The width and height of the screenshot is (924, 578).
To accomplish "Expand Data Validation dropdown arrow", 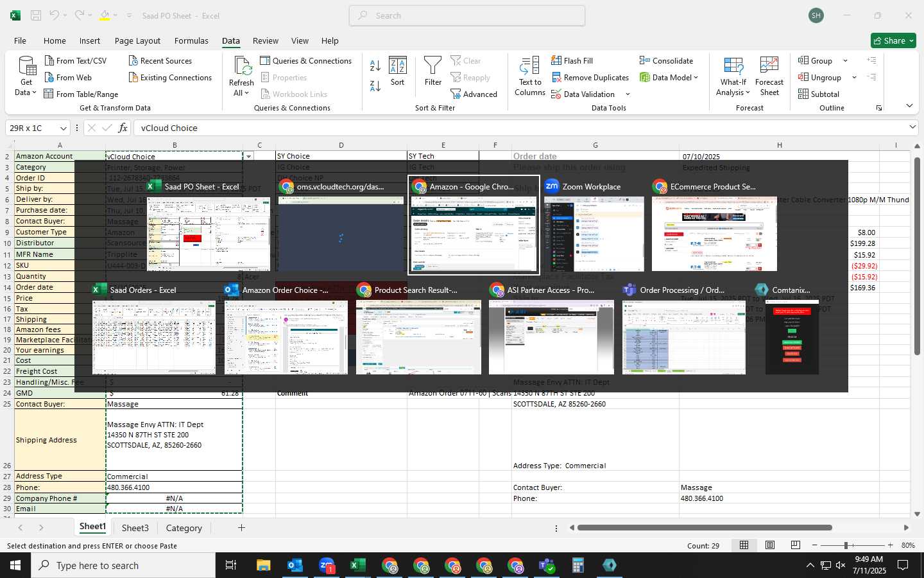I will [x=628, y=94].
